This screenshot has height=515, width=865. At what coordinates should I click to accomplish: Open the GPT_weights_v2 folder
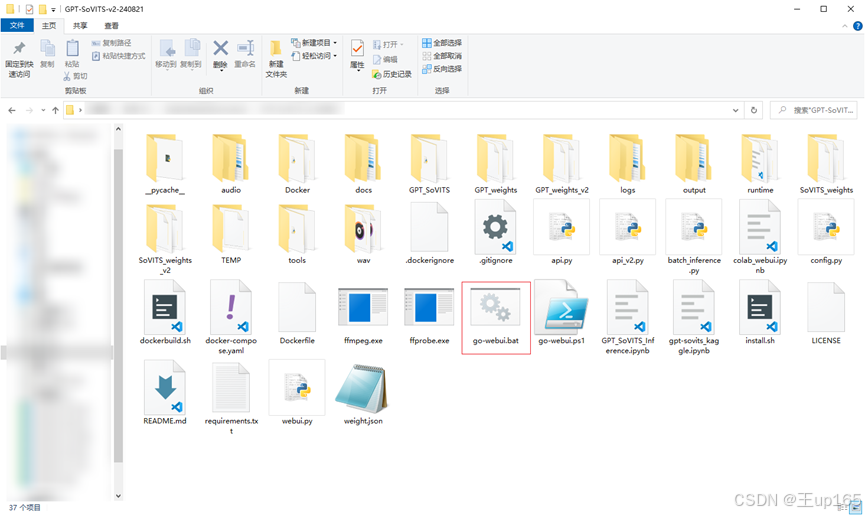[562, 164]
